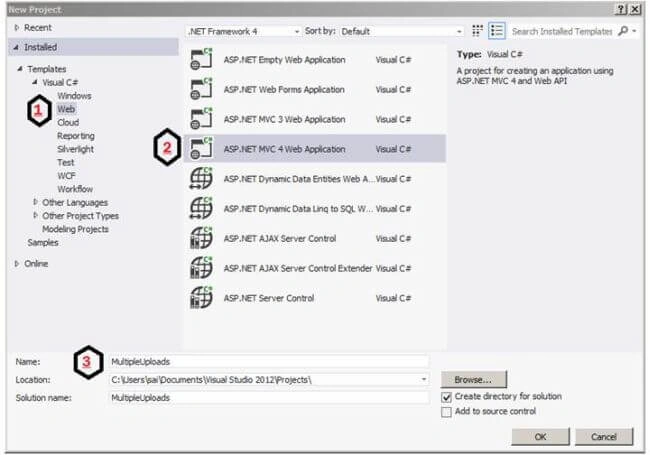Select the WCF template category
650x455 pixels.
coord(66,176)
